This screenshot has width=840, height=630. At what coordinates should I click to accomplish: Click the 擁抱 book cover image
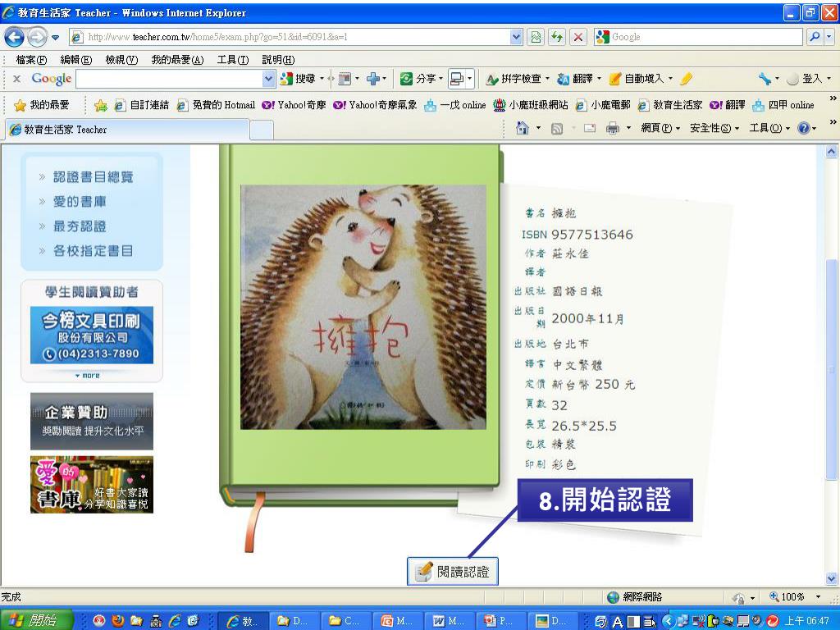(363, 307)
